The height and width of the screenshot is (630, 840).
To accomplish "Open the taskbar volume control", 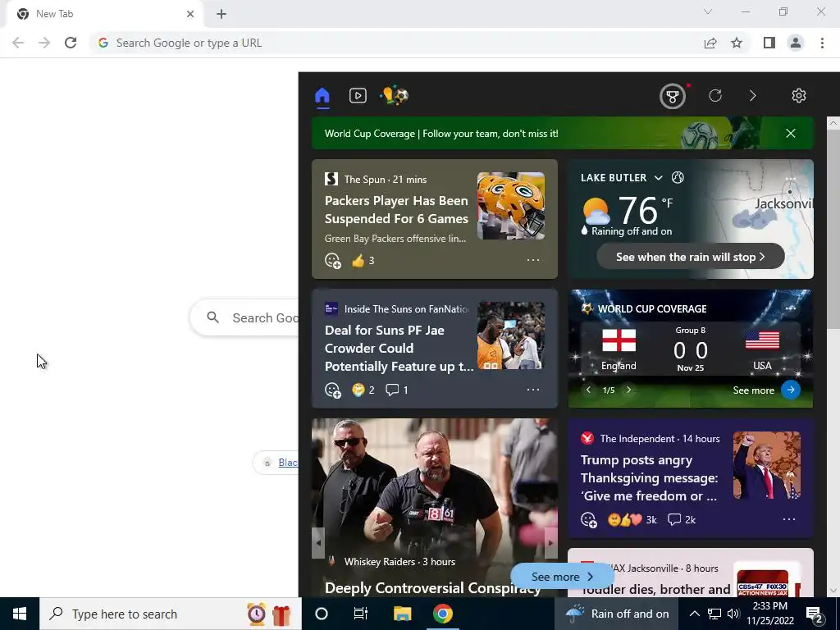I will pyautogui.click(x=733, y=614).
